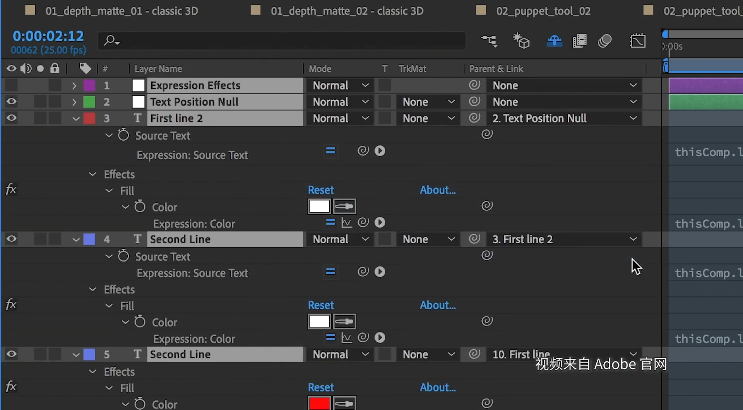
Task: Click the purple label color of Expression Effects
Action: [89, 85]
